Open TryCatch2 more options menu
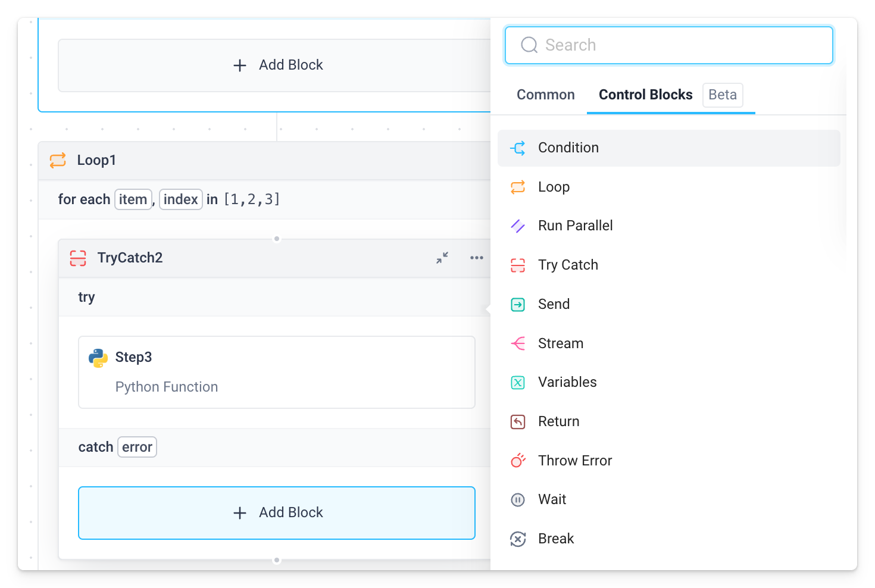 [x=477, y=258]
